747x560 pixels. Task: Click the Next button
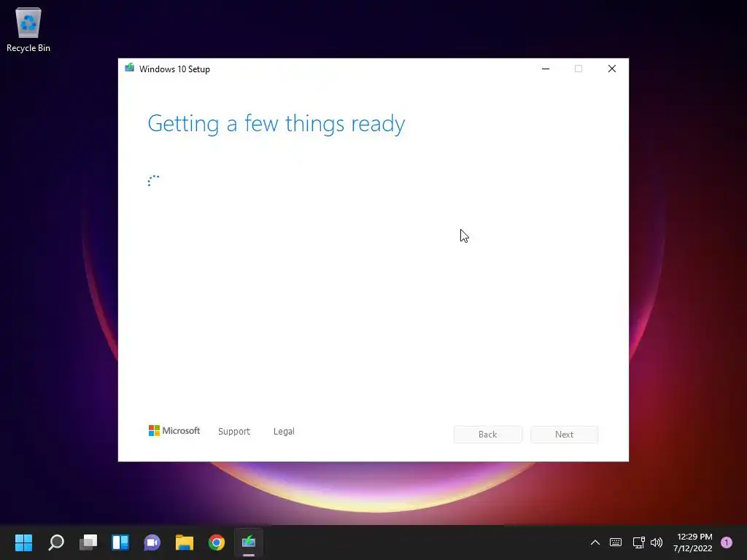click(x=564, y=435)
